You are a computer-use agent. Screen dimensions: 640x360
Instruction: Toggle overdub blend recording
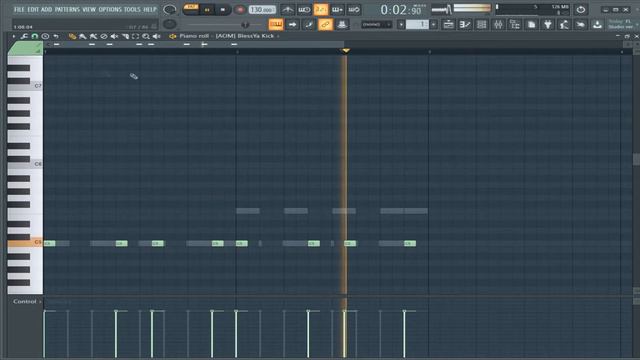pyautogui.click(x=338, y=9)
